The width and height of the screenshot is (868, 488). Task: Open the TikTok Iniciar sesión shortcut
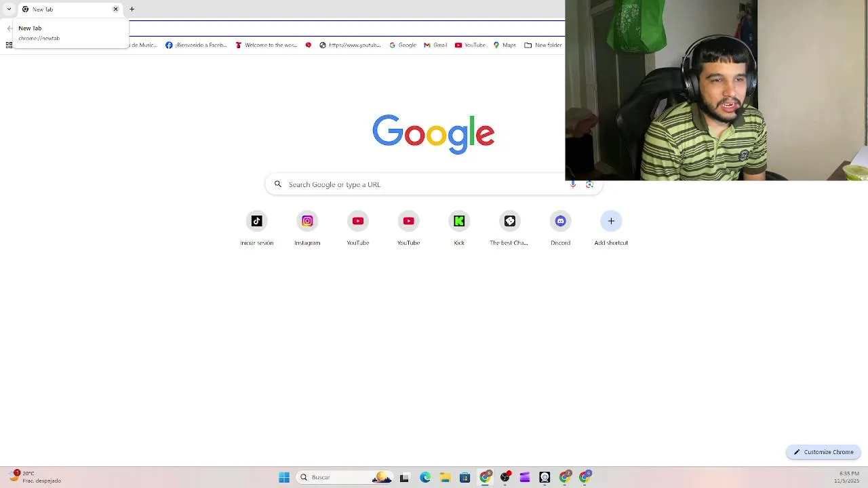click(x=256, y=228)
